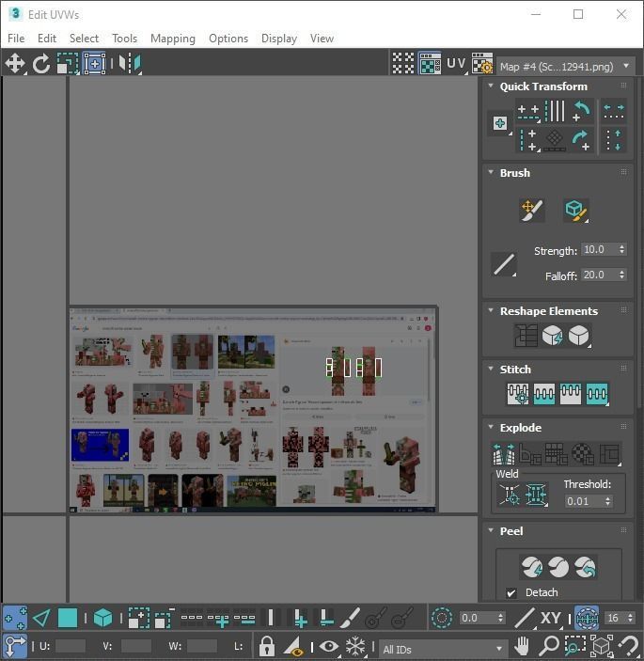The width and height of the screenshot is (644, 661).
Task: Rotate 90 degrees clockwise around pivot
Action: point(582,140)
